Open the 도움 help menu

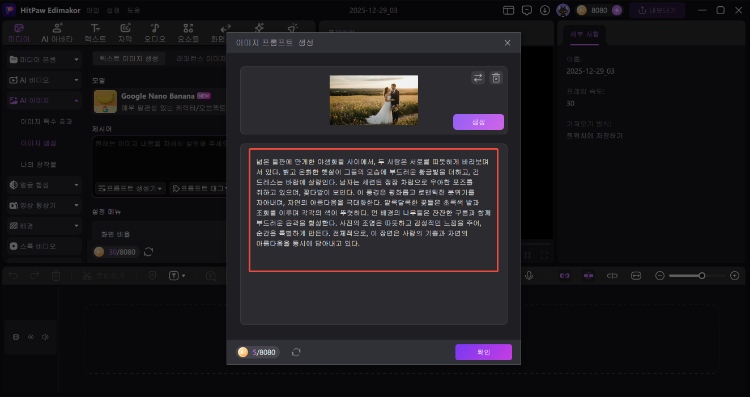133,10
